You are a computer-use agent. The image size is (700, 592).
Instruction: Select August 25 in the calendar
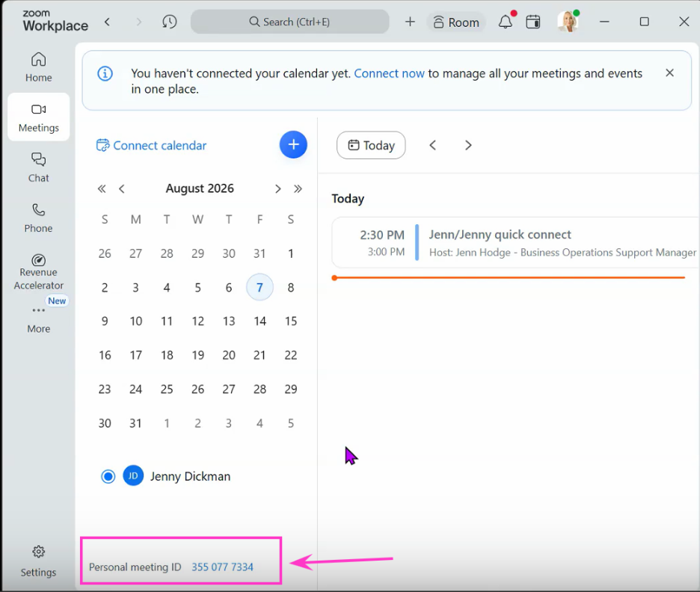167,389
